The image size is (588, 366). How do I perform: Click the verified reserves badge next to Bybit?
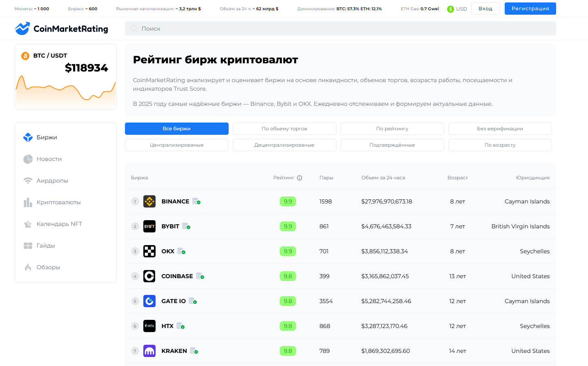coord(186,226)
